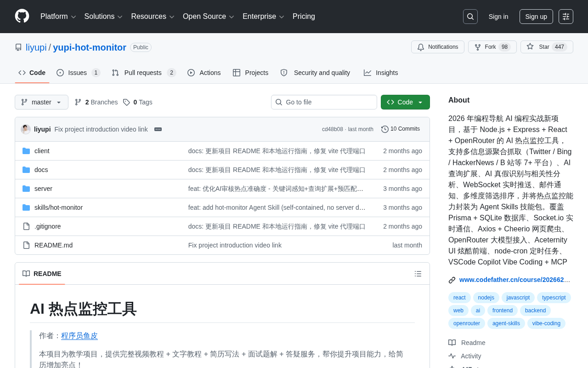Switch to the Code tab
Image resolution: width=588 pixels, height=368 pixels.
(32, 73)
